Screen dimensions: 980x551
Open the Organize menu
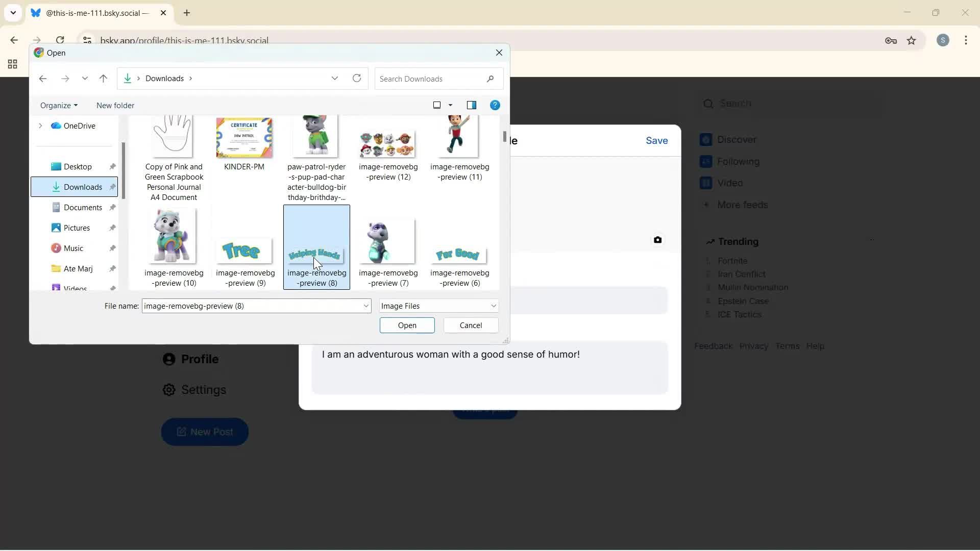(x=59, y=106)
